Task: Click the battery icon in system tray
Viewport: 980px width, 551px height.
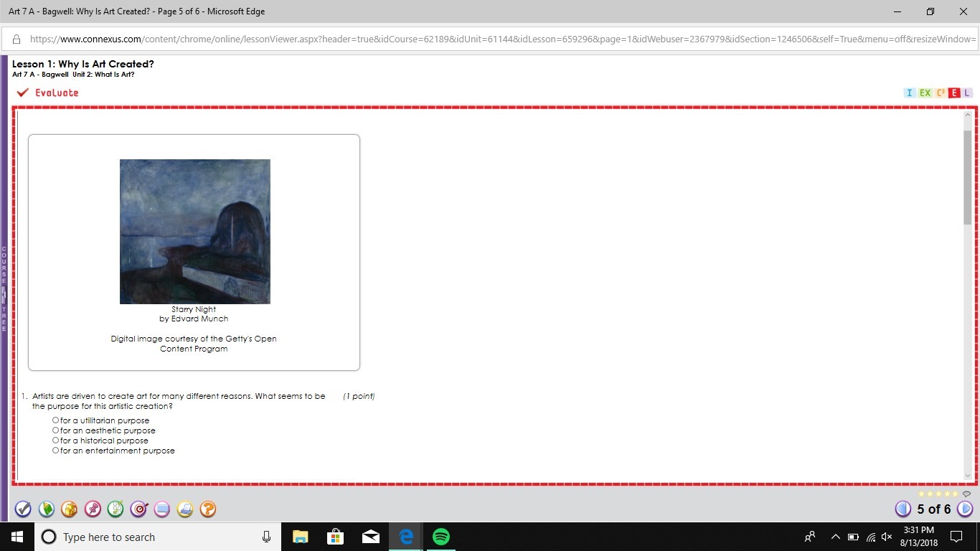Action: [x=853, y=537]
